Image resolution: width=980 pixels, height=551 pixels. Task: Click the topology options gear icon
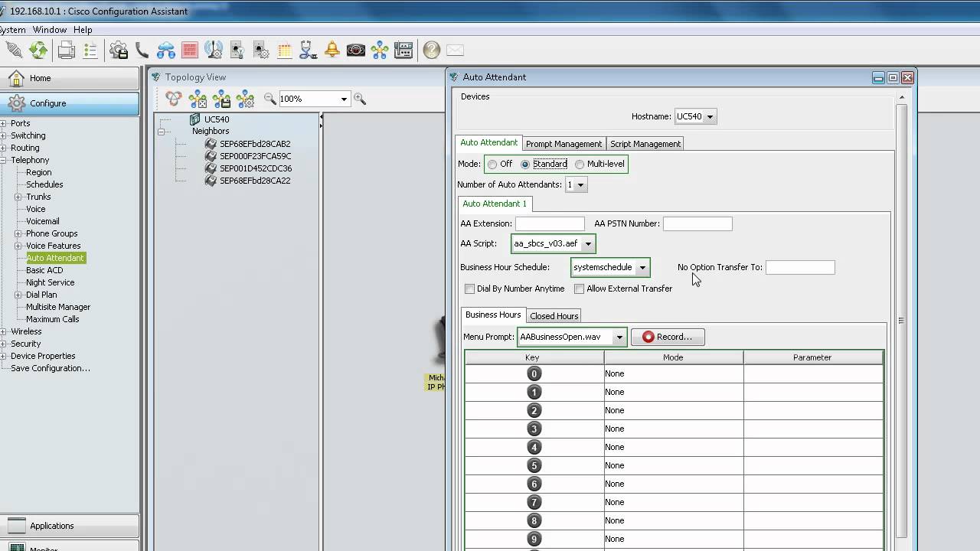tap(246, 99)
